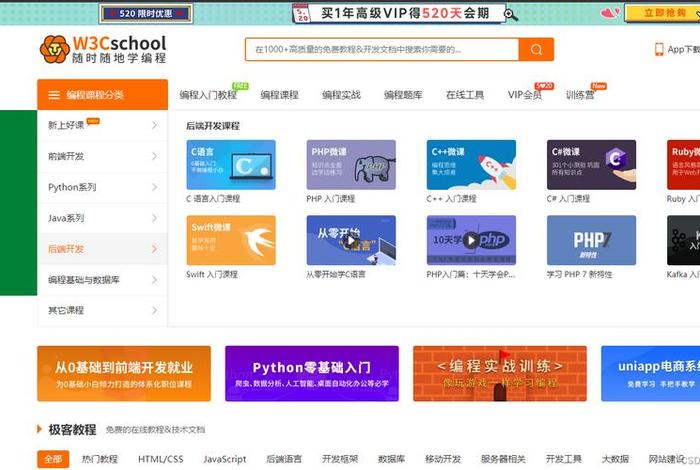700x470 pixels.
Task: Click the play icon on 从零开始学C语言 thumbnail
Action: pos(351,241)
